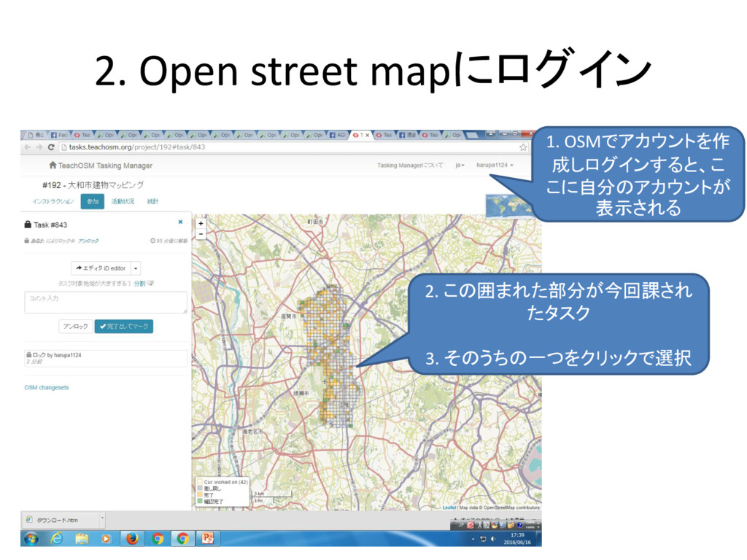Open the taskbar clock showing 17:39
Viewport: 747px width, 560px height.
coord(517,539)
